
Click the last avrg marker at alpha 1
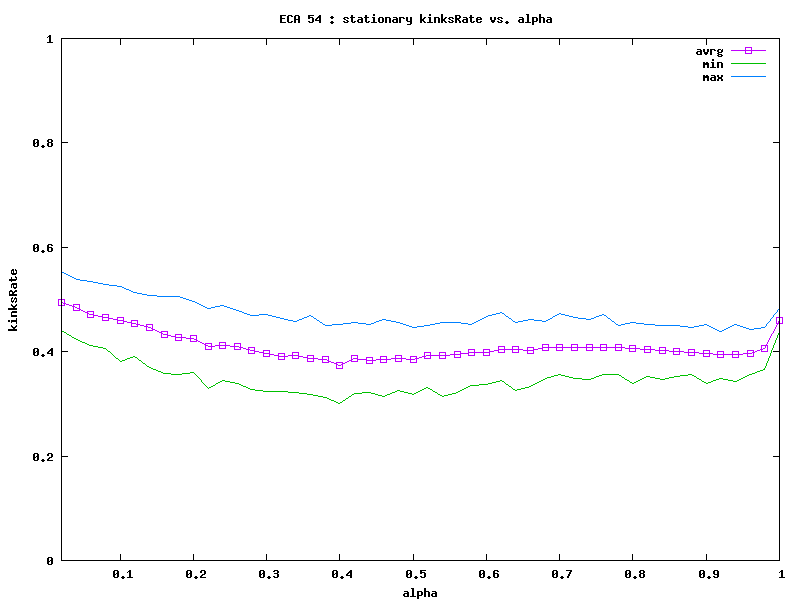pyautogui.click(x=779, y=321)
